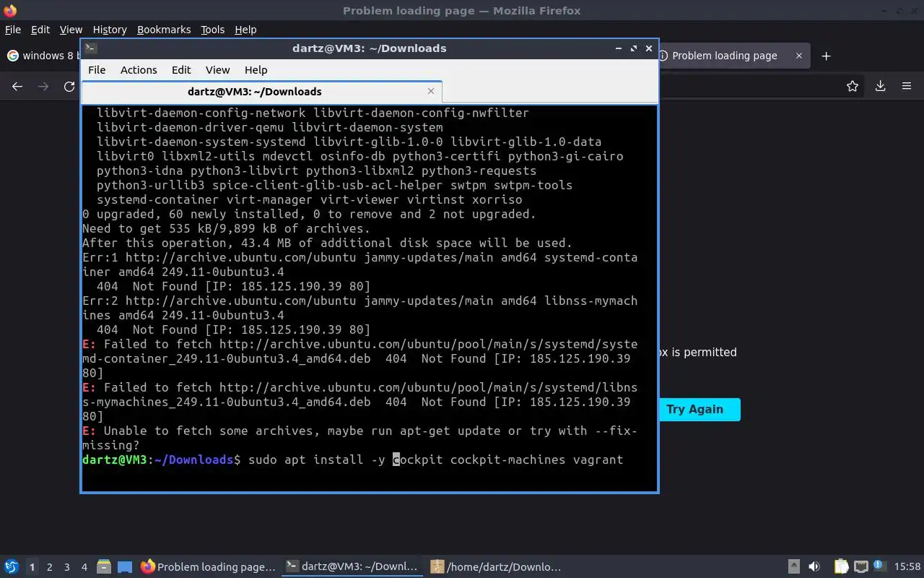Screen dimensions: 924x578
Task: Open terminal Help menu
Action: click(x=256, y=70)
